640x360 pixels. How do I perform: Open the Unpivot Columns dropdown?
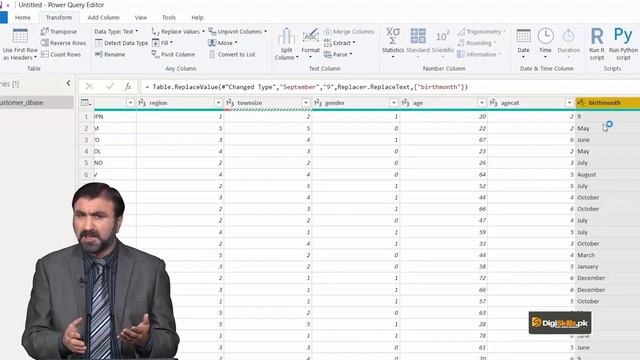(238, 31)
